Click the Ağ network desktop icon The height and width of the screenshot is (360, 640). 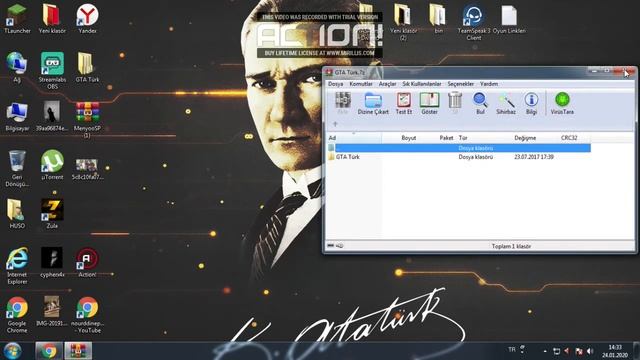pos(17,68)
